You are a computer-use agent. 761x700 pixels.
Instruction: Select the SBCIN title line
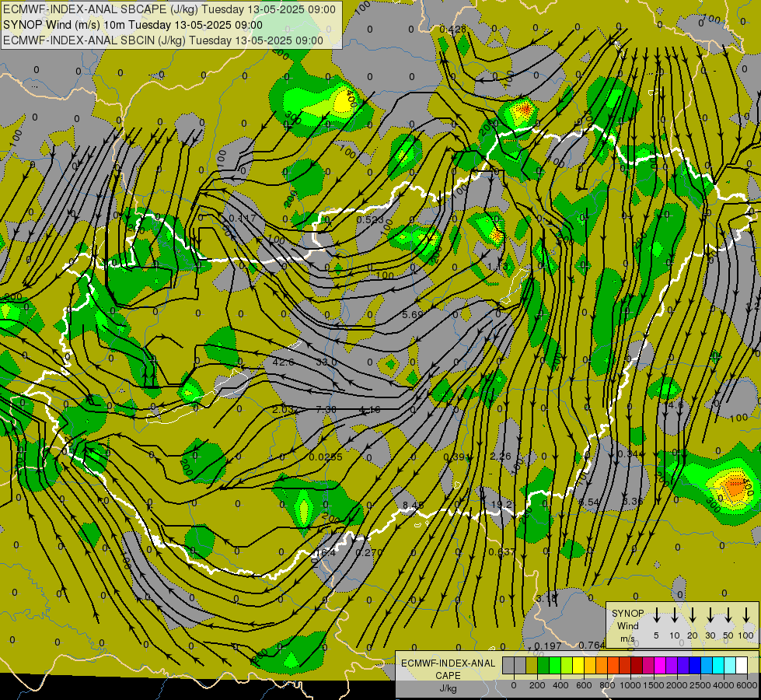pos(163,40)
